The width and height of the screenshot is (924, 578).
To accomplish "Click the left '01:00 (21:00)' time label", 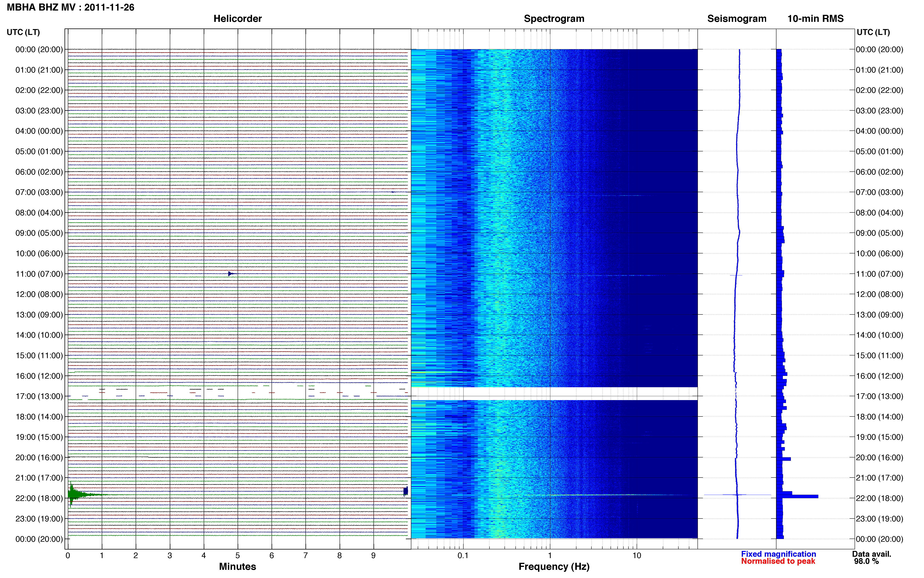I will click(39, 70).
